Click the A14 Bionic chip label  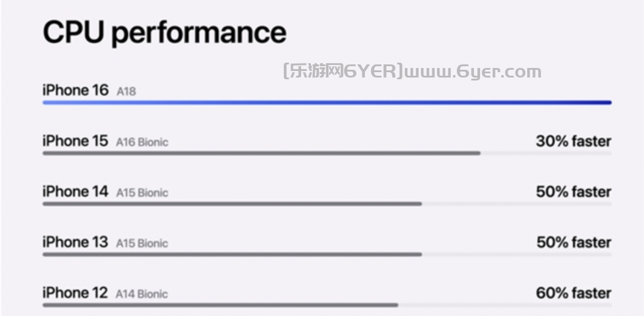point(142,295)
